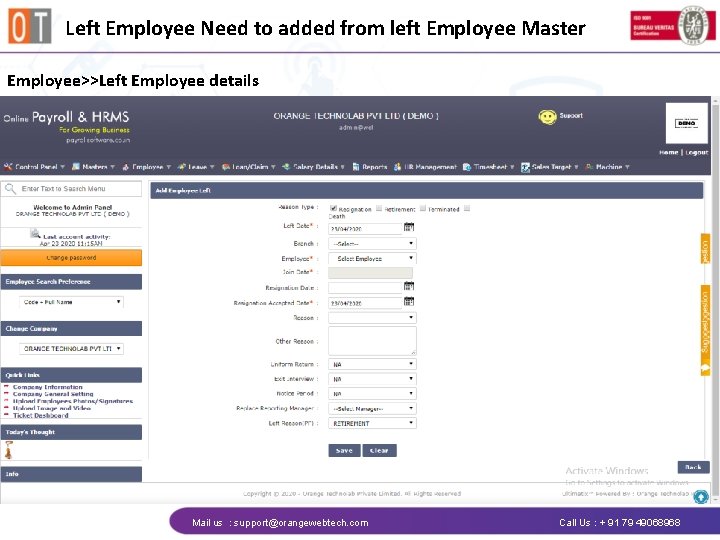
Task: Click the Change password button
Action: pos(71,258)
